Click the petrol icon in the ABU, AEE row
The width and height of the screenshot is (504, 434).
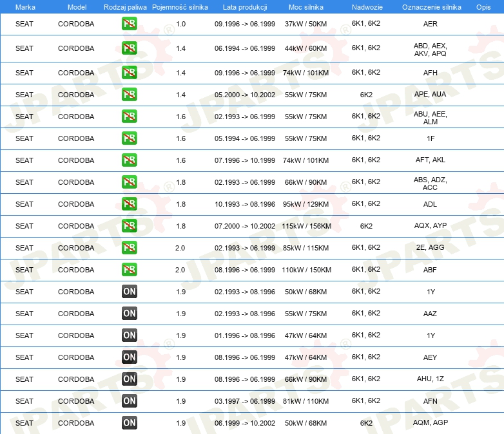point(129,117)
